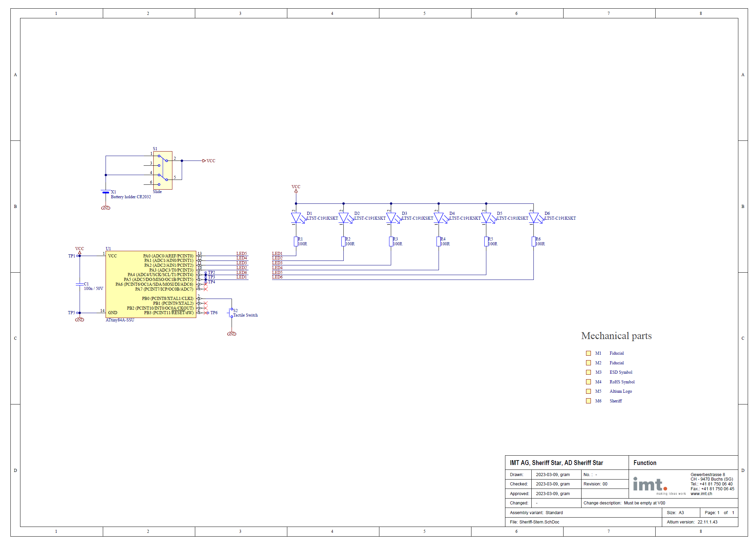Click the 'Function' title block header
Image resolution: width=756 pixels, height=547 pixels.
tap(645, 463)
